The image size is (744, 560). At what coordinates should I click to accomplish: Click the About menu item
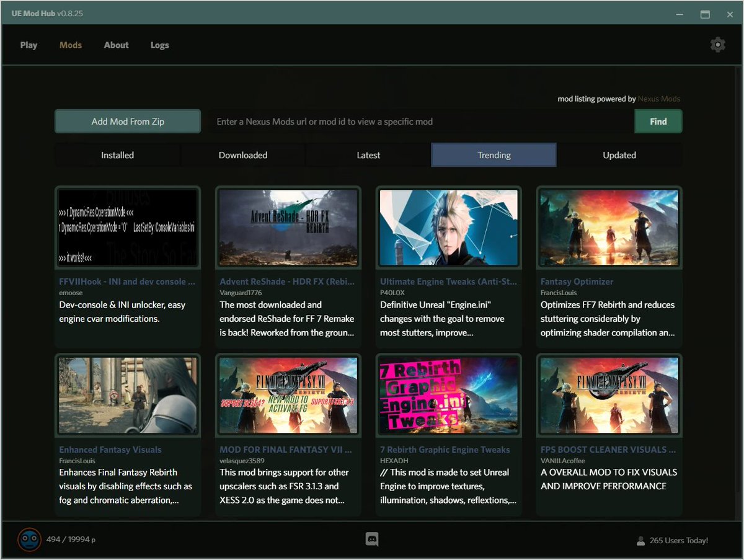coord(116,45)
